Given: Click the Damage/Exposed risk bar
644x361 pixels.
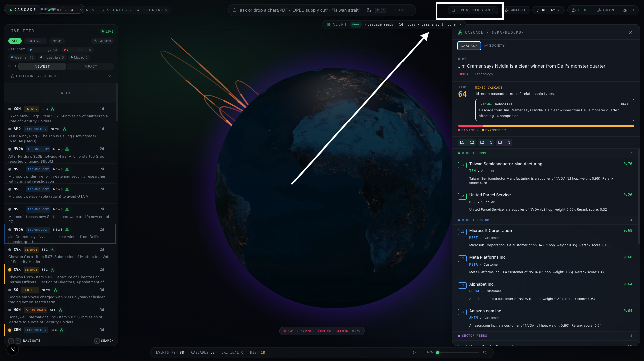Looking at the screenshot, I should 546,126.
